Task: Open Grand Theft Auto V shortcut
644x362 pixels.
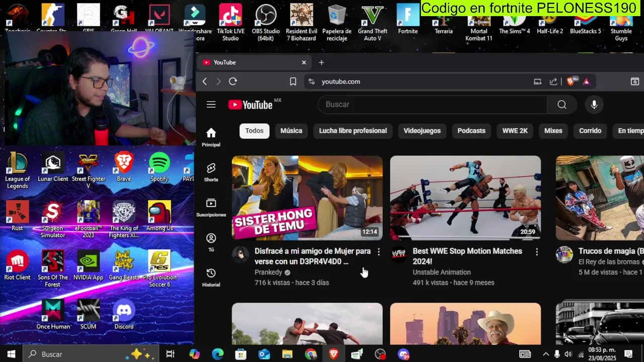Action: click(x=372, y=23)
